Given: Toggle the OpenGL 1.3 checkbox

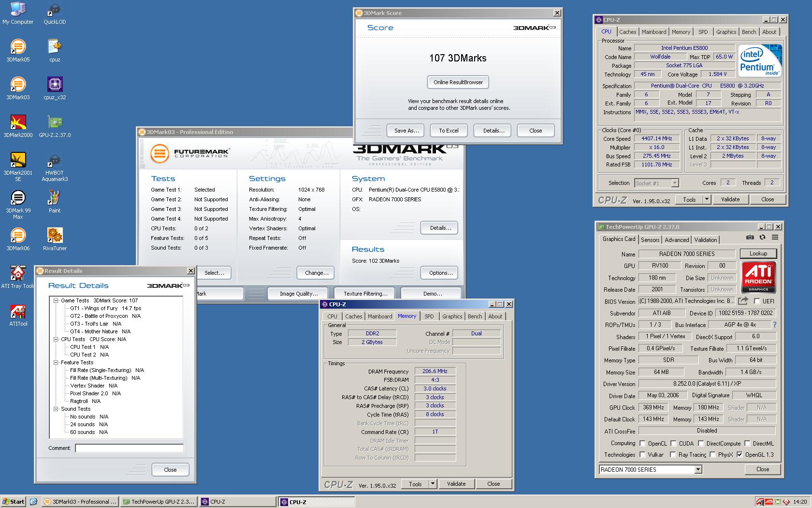Looking at the screenshot, I should click(x=739, y=454).
